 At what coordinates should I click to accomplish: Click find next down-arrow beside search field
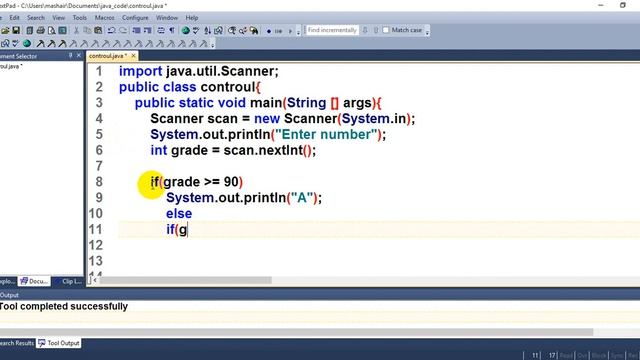click(365, 30)
